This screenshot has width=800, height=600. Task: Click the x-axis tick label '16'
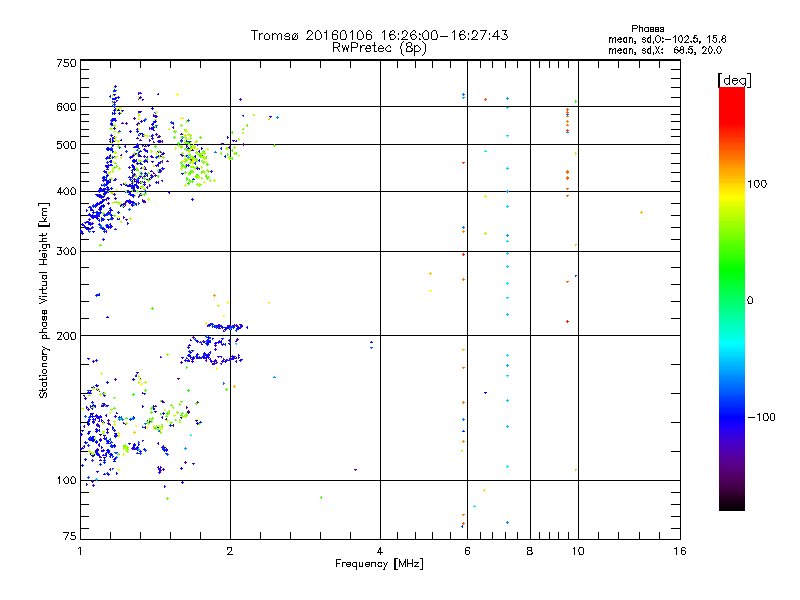[680, 551]
